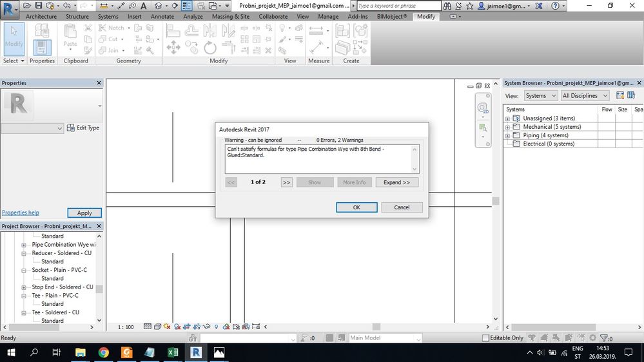
Task: Click the Autodesk Exchange Apps X icon
Action: tap(540, 6)
